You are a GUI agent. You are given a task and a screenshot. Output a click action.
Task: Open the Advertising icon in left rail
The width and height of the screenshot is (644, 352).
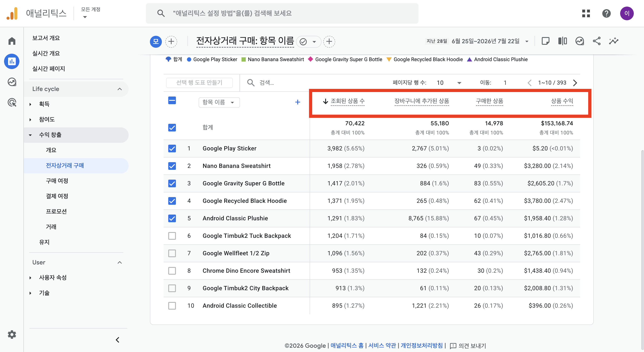click(12, 102)
